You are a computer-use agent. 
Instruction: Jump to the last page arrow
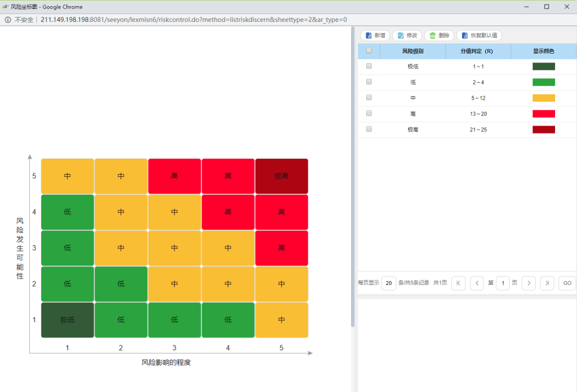click(x=547, y=283)
